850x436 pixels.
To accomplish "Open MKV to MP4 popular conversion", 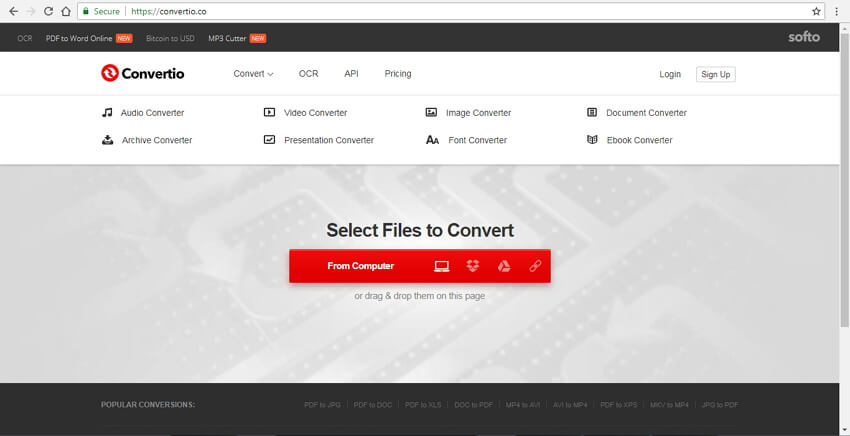I will point(669,405).
